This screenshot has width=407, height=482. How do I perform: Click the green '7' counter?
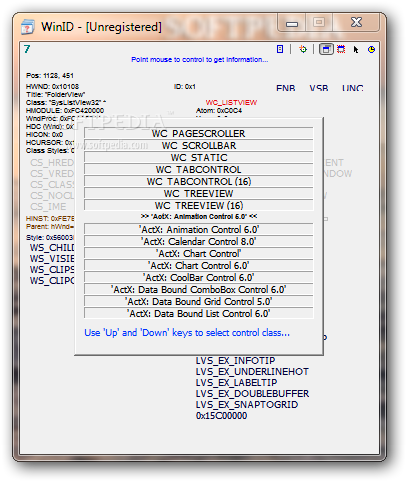(x=27, y=49)
